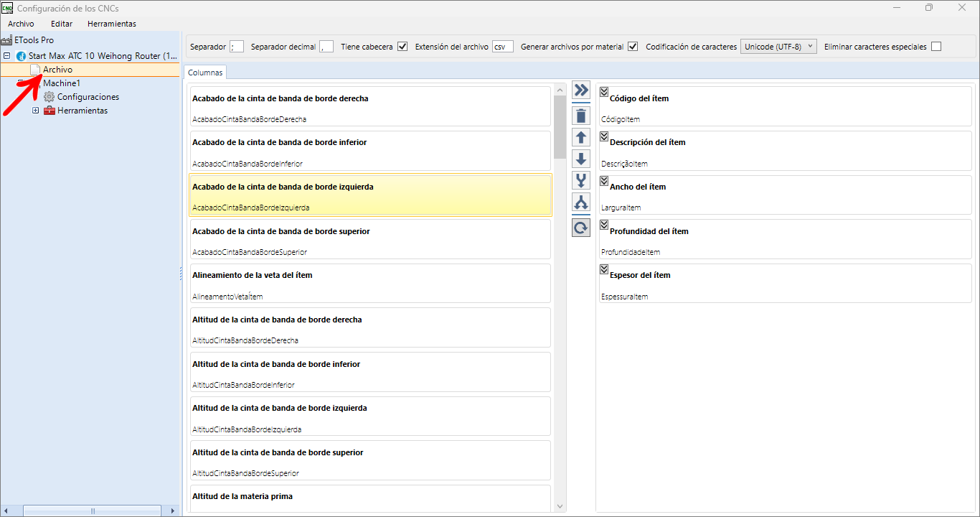Screen dimensions: 980x517
Task: Enable Eliminar caracteres especiales checkbox
Action: pos(936,47)
